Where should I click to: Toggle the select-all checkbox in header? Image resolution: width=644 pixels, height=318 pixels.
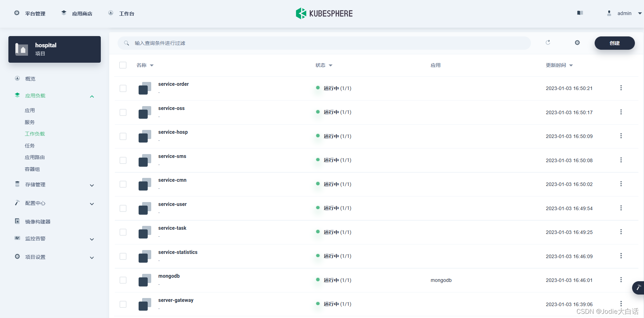[x=123, y=65]
